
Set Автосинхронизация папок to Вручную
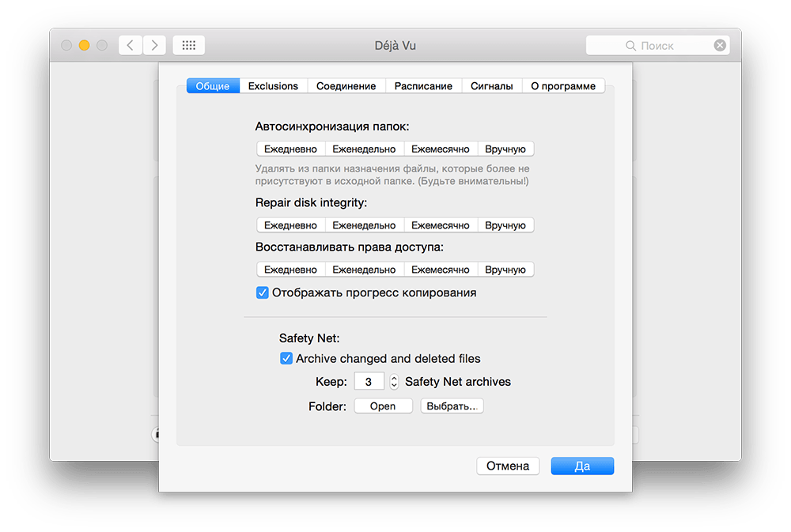505,149
